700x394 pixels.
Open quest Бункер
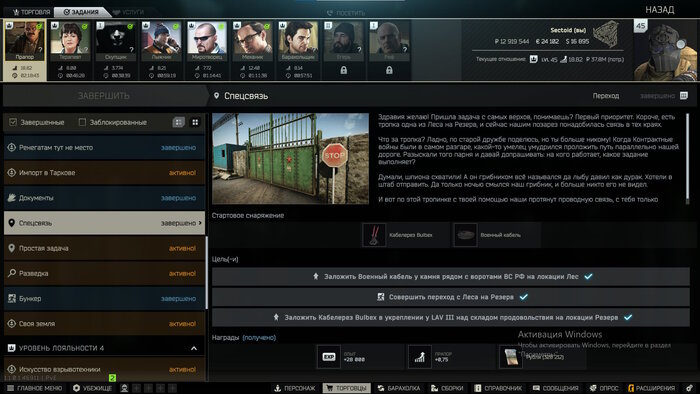104,299
